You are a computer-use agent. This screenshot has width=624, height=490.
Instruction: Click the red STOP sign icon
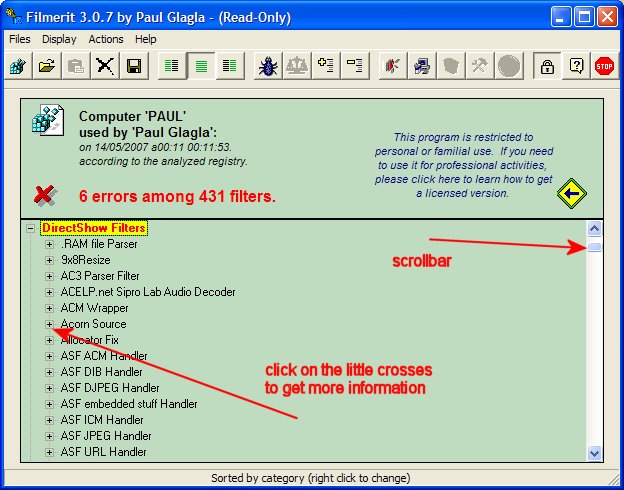coord(604,66)
